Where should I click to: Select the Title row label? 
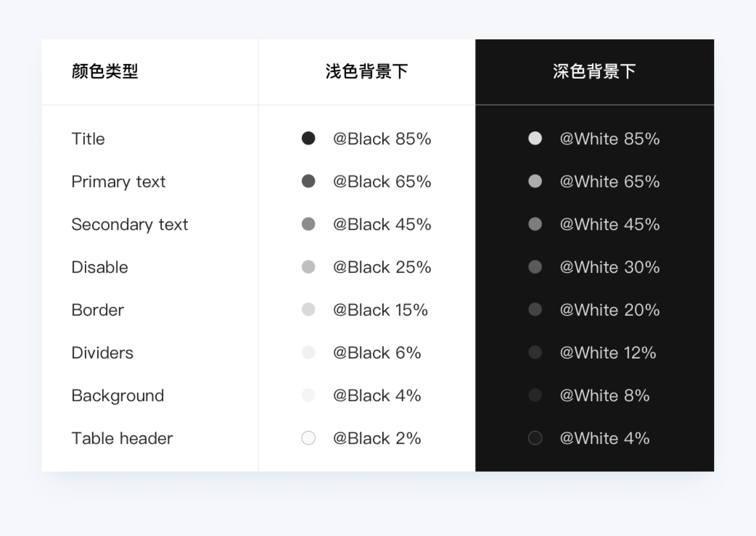coord(88,139)
